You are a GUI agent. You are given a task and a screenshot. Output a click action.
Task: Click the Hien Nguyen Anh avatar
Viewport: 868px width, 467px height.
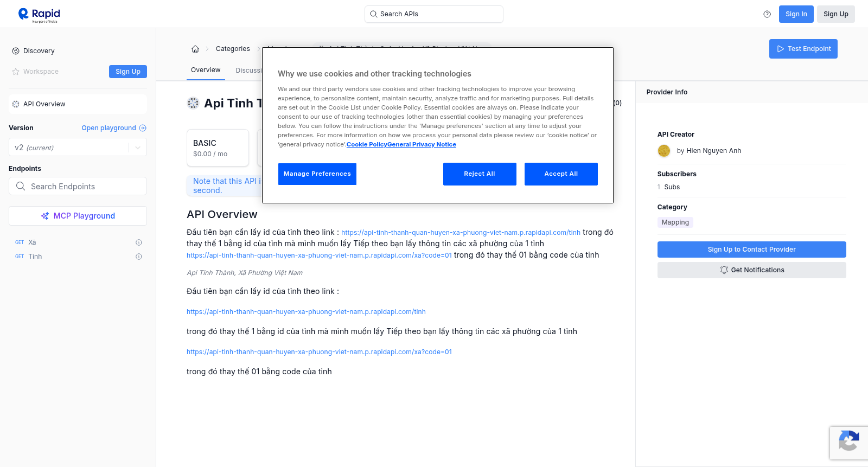tap(664, 151)
